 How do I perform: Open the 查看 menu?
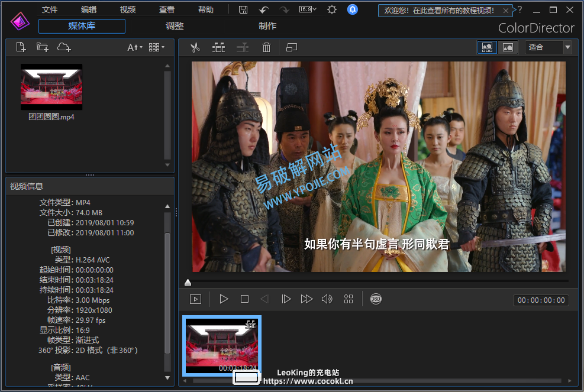coord(167,9)
